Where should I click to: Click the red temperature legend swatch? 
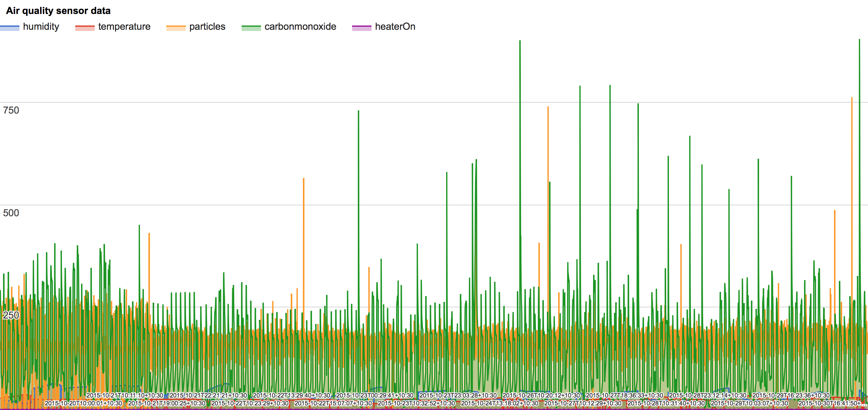click(85, 28)
